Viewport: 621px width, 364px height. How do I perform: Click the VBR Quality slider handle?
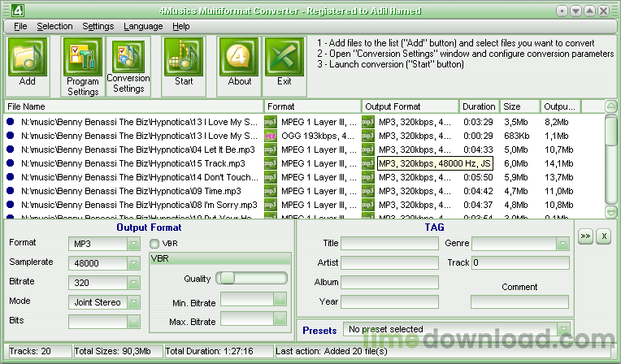click(228, 278)
